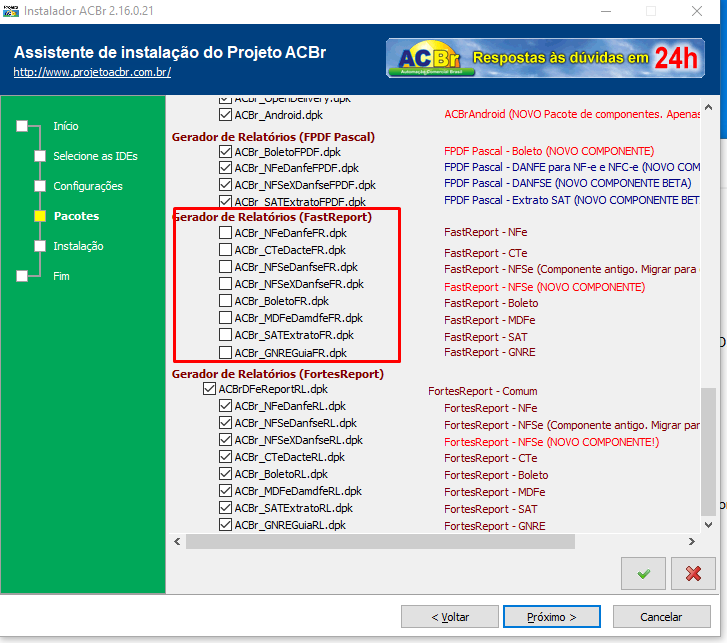Click 'FastReport - GNRE' description text

tap(490, 352)
